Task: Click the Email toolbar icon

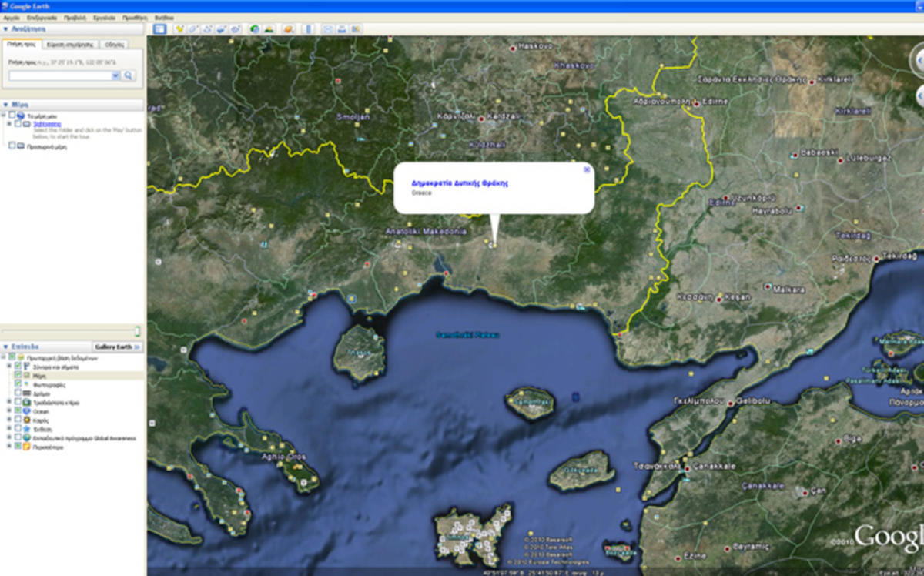Action: [x=327, y=29]
